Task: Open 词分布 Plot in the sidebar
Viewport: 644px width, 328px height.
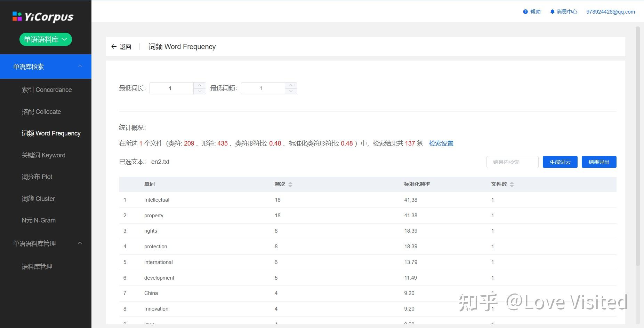Action: pyautogui.click(x=37, y=177)
